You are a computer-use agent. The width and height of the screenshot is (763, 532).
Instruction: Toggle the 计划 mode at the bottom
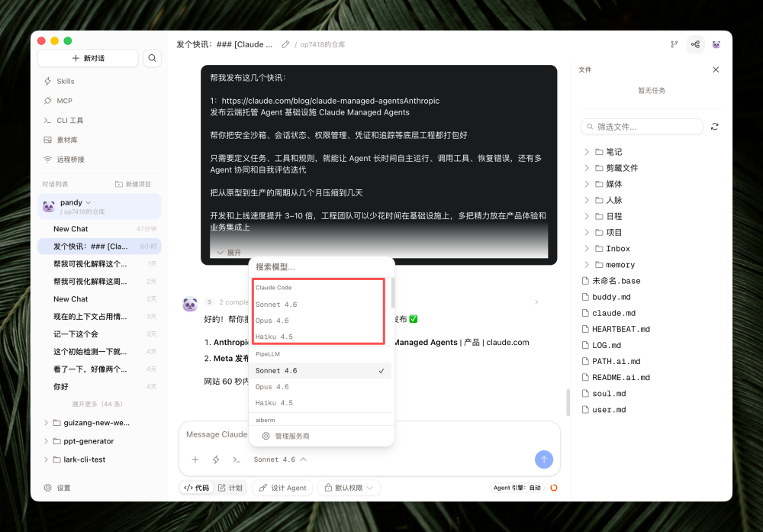(231, 487)
